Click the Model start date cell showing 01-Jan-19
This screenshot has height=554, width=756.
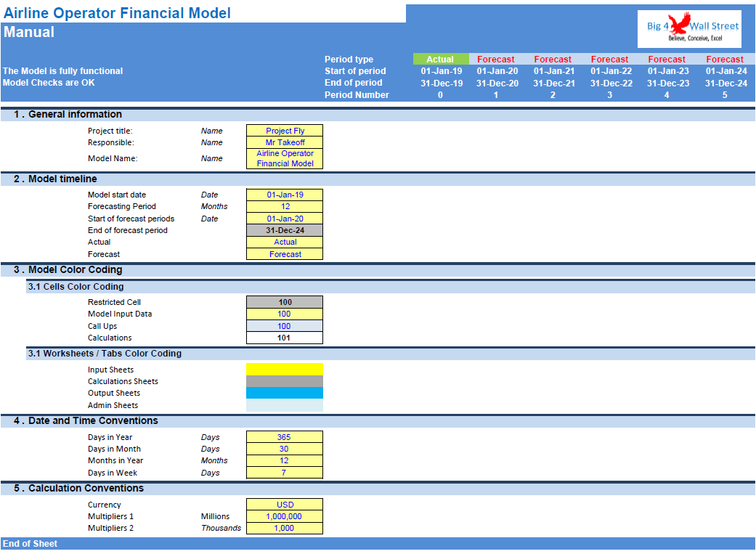click(284, 195)
